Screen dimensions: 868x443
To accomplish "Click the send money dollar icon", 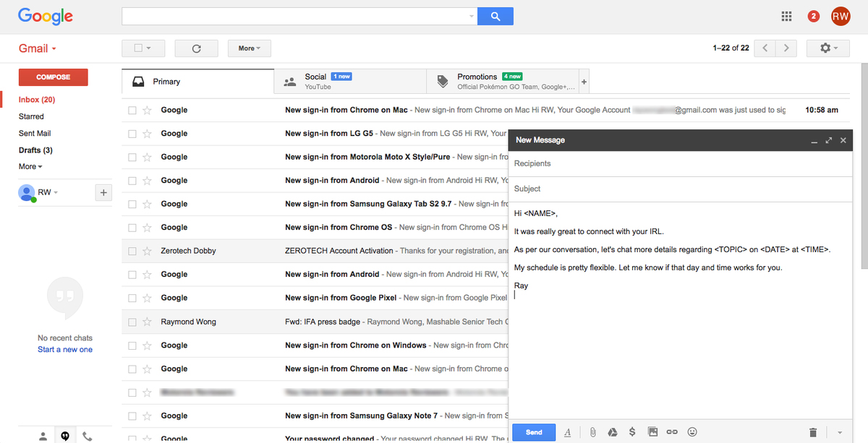I will pyautogui.click(x=631, y=432).
